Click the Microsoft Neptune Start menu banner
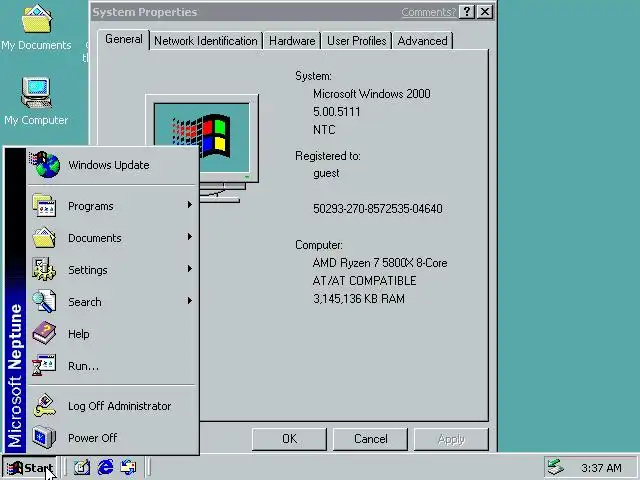The height and width of the screenshot is (480, 640). click(15, 300)
